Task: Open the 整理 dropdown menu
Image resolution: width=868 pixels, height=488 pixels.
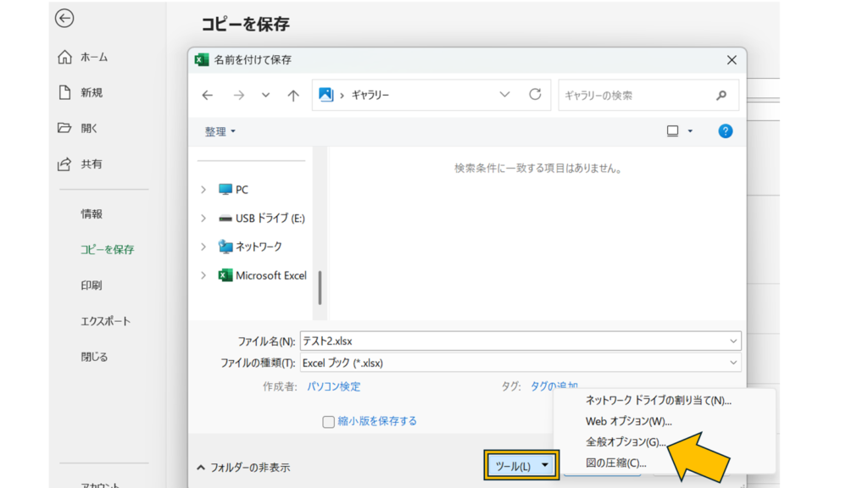Action: (220, 132)
